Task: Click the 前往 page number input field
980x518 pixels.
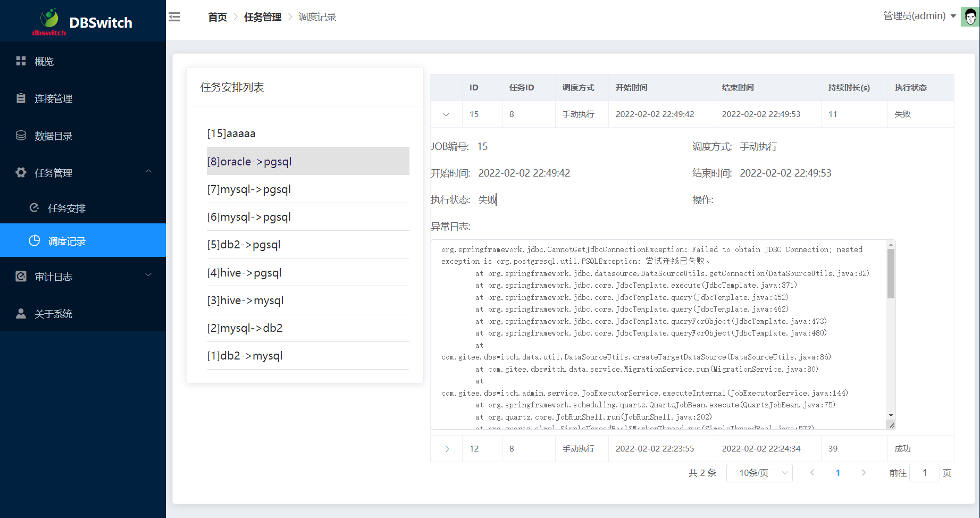Action: (x=924, y=473)
